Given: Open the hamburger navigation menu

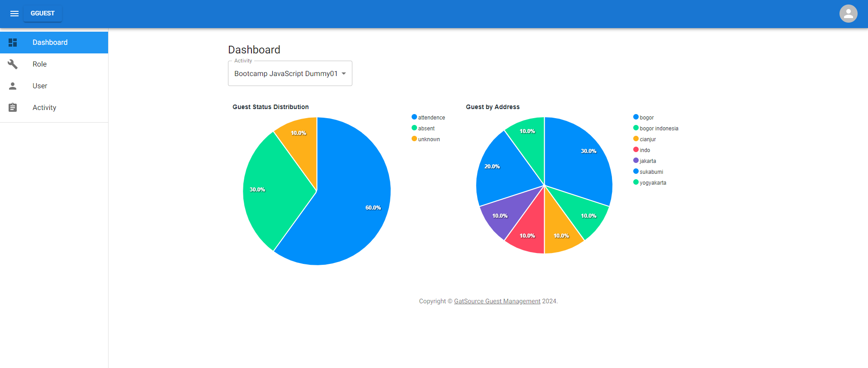Looking at the screenshot, I should point(14,14).
